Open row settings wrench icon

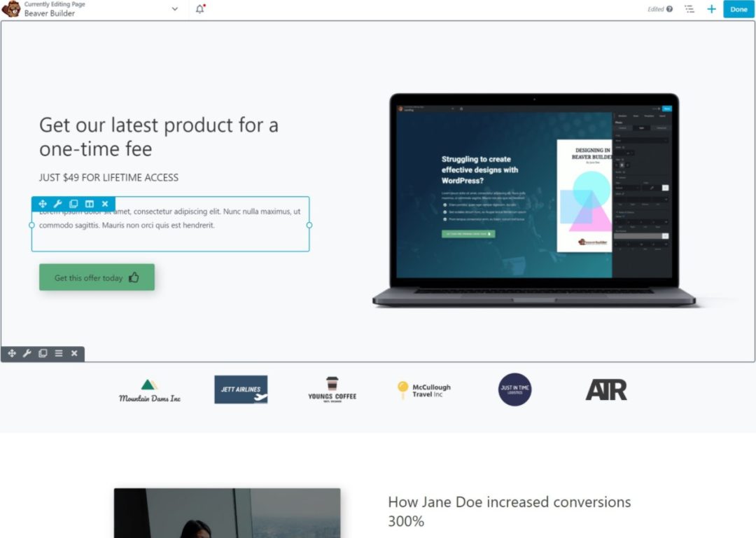pyautogui.click(x=27, y=353)
